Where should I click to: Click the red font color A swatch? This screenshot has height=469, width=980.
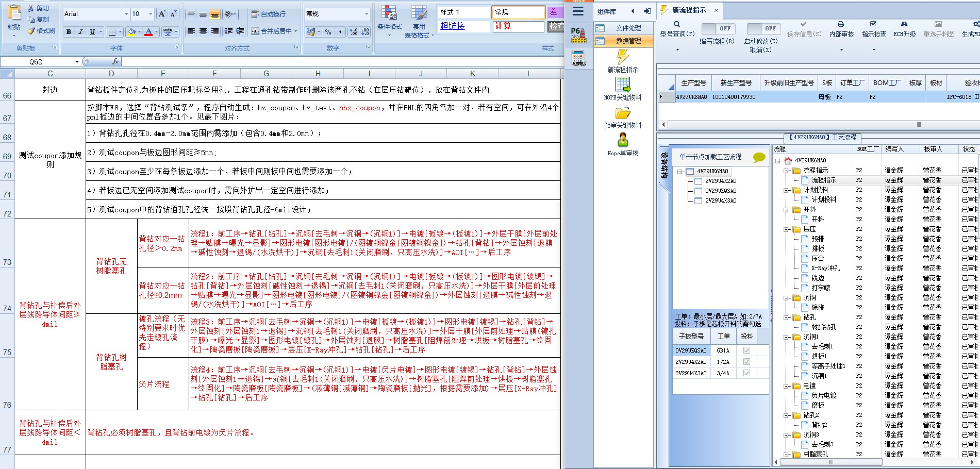148,32
